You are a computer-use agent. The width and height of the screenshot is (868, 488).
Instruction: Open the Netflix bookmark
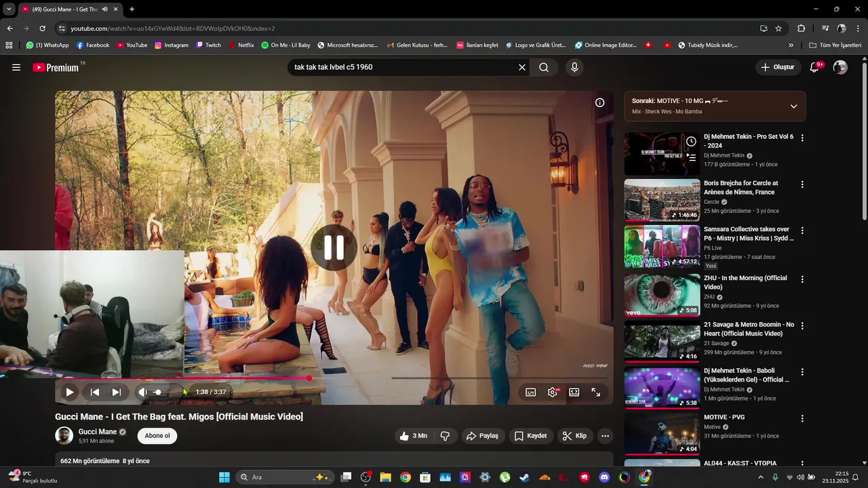point(241,45)
